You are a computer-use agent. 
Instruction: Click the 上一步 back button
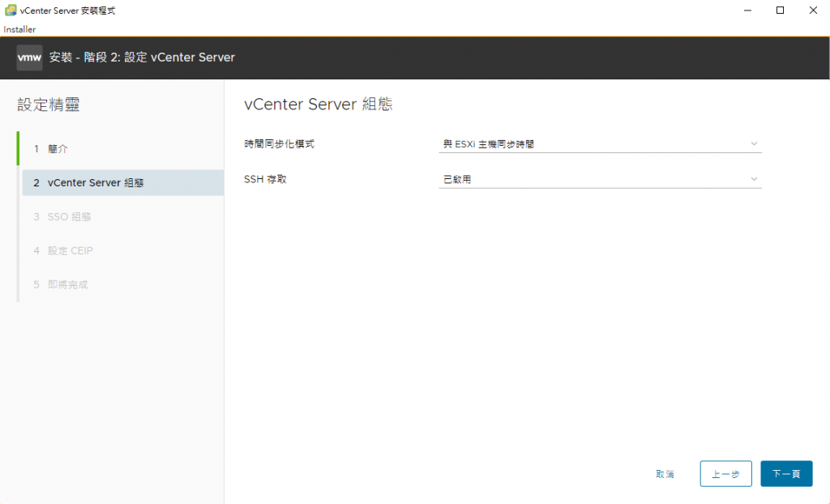(725, 474)
